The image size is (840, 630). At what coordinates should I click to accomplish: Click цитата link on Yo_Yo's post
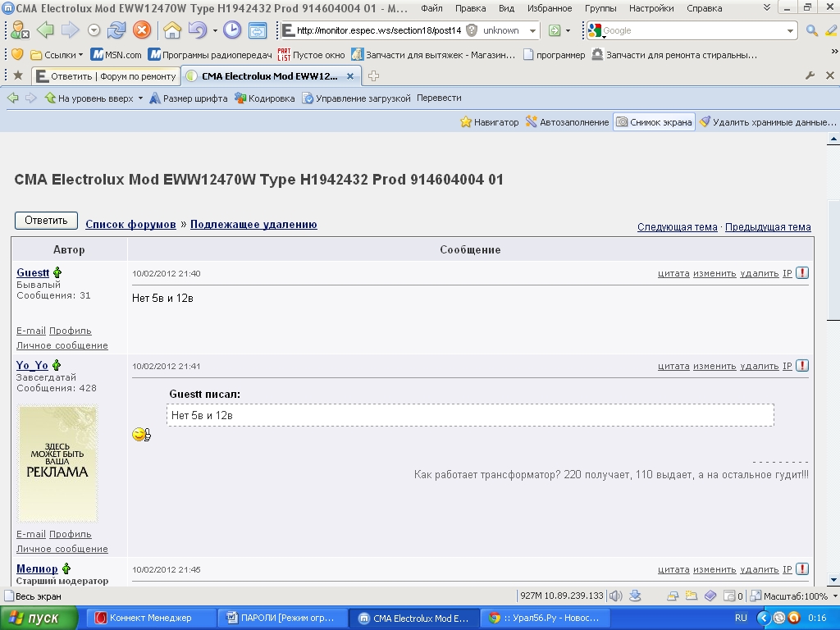[x=673, y=366]
